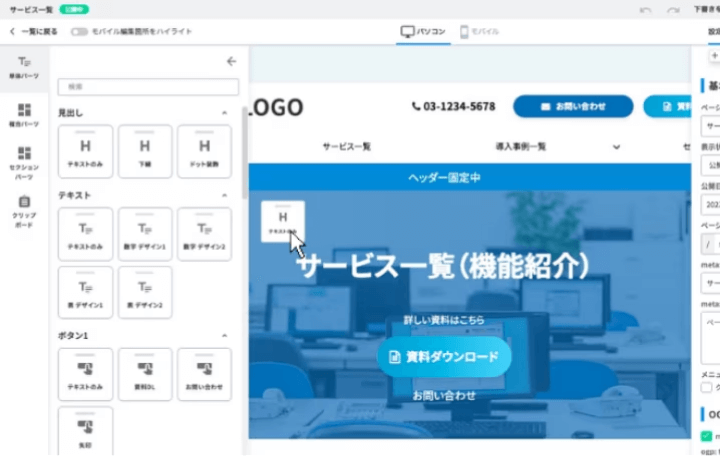This screenshot has height=456, width=720.
Task: Collapse the テキスト section
Action: click(x=224, y=195)
